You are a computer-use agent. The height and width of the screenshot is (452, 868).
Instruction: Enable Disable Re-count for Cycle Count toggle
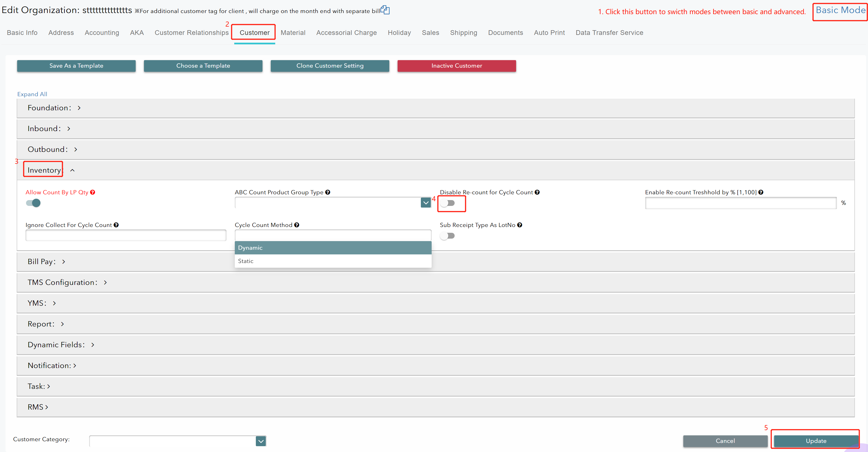pyautogui.click(x=447, y=203)
